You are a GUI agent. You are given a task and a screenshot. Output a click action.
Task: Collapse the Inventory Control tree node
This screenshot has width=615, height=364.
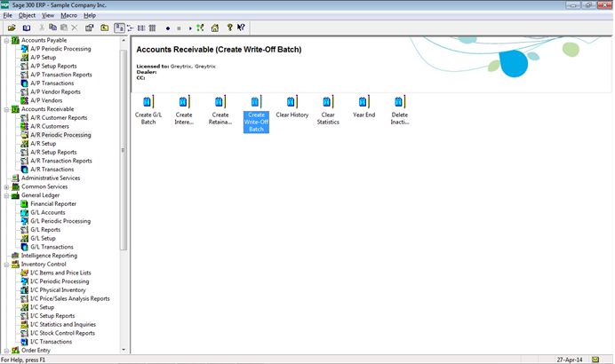tap(6, 265)
